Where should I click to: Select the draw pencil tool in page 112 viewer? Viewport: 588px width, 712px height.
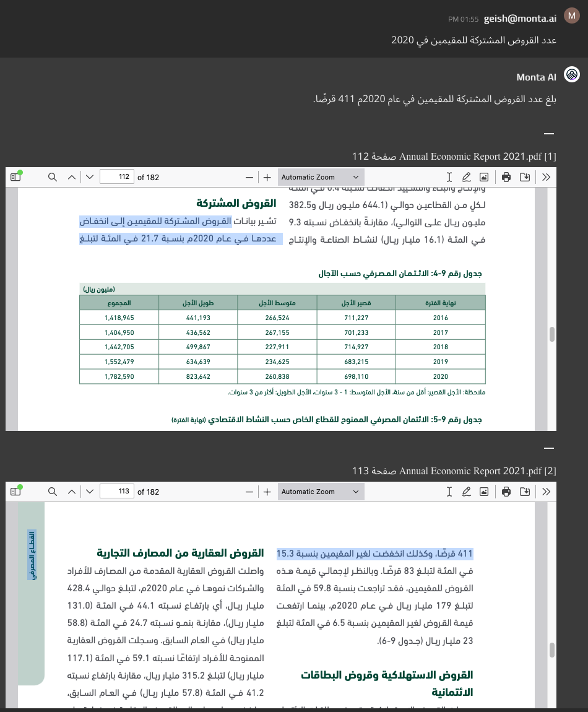tap(467, 177)
